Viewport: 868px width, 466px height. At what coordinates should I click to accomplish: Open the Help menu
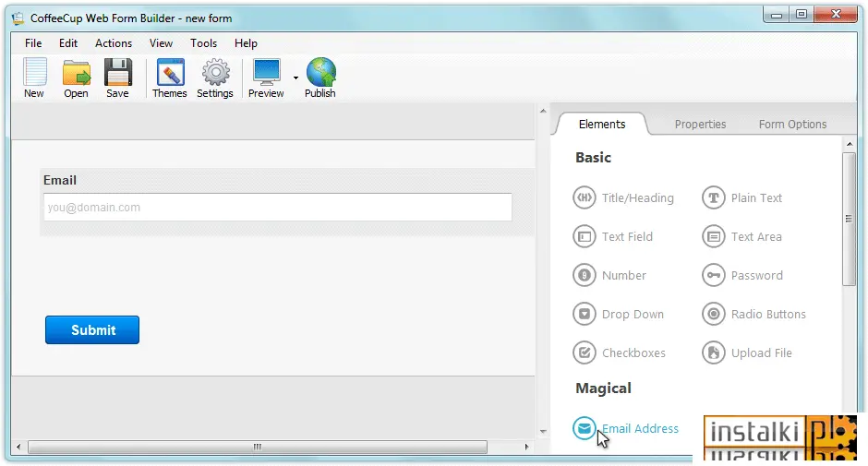click(246, 43)
